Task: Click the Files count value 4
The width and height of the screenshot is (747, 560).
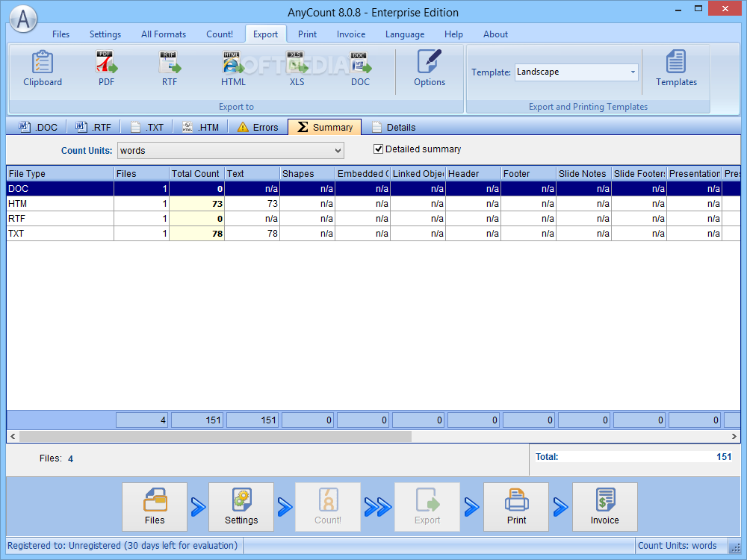Action: (x=70, y=459)
